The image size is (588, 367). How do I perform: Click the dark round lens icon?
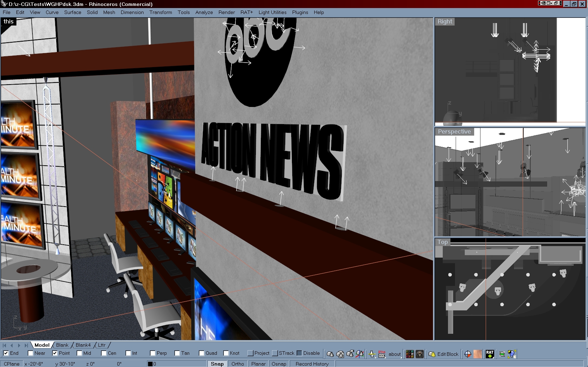(x=420, y=354)
